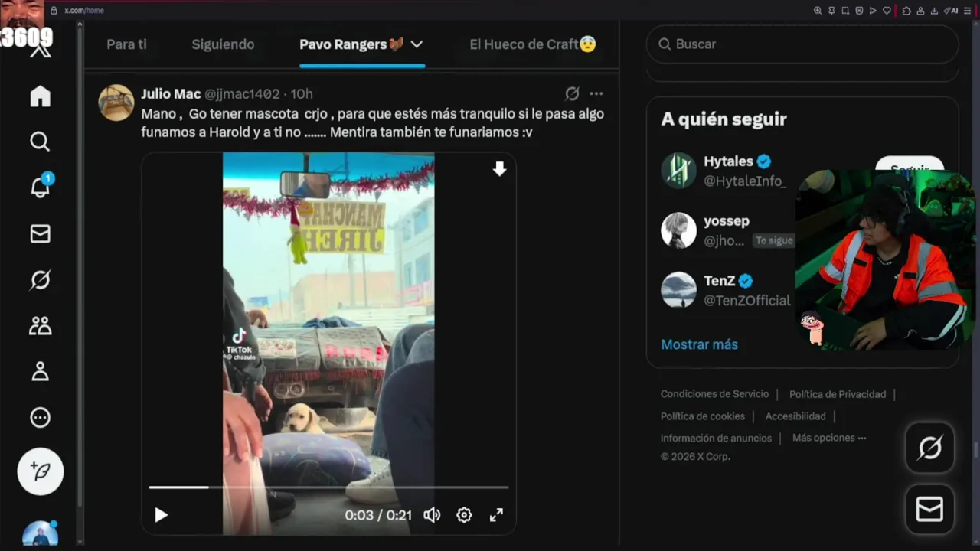Screen dimensions: 980x551
Task: Open Communities icon in the left sidebar
Action: [x=40, y=326]
